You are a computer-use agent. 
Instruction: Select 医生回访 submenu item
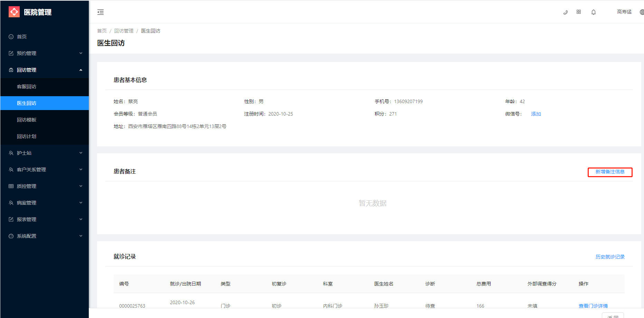45,103
